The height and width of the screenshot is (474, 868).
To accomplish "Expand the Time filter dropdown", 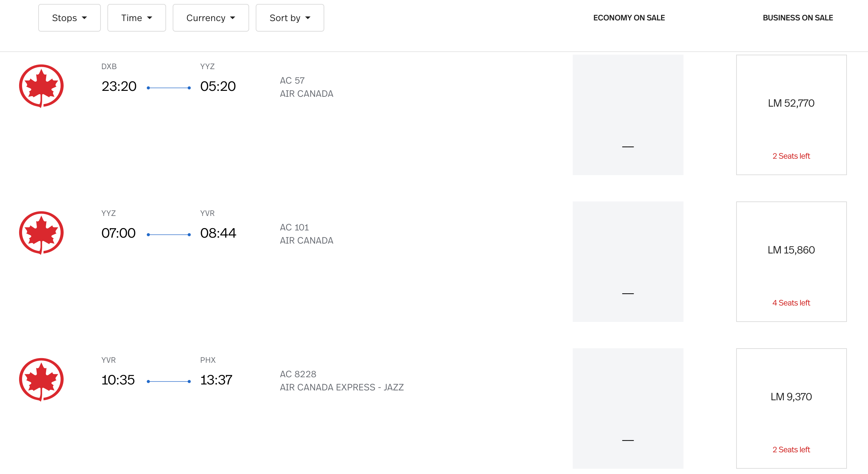I will tap(136, 18).
